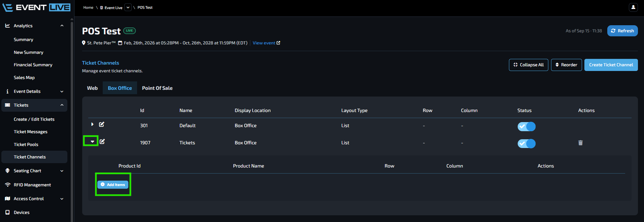The height and width of the screenshot is (222, 644).
Task: Open Ticket Pools in sidebar
Action: (x=26, y=145)
